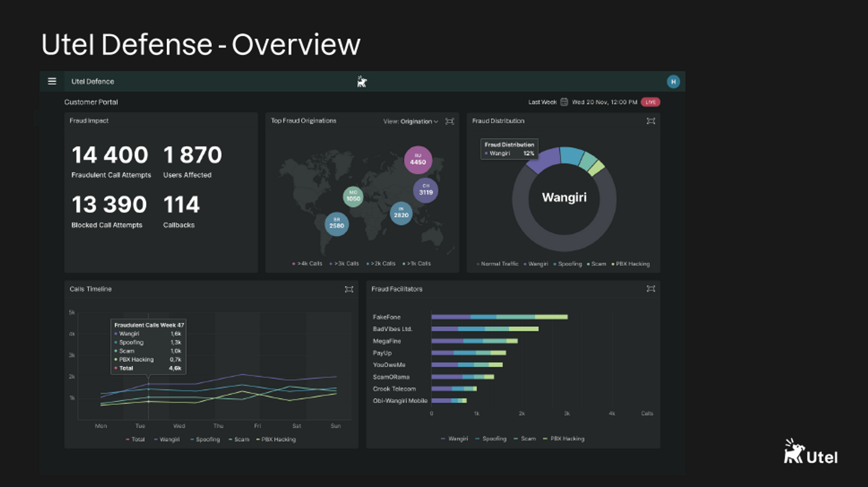
Task: Open the View: Origination dropdown
Action: 411,122
